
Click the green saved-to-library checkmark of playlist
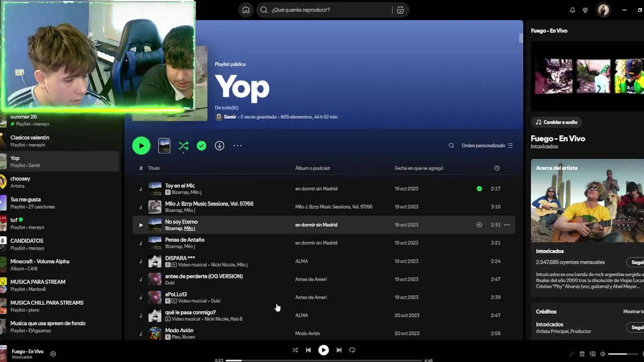201,146
